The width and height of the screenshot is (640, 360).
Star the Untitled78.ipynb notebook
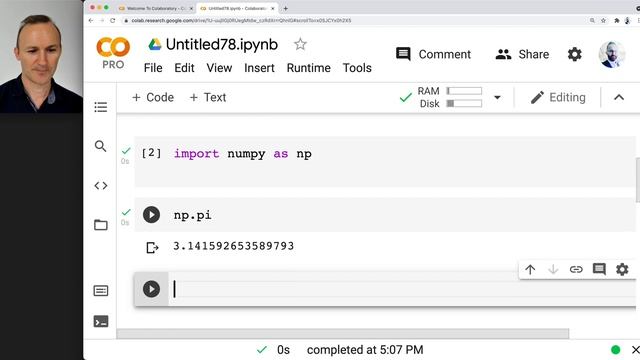pyautogui.click(x=300, y=44)
